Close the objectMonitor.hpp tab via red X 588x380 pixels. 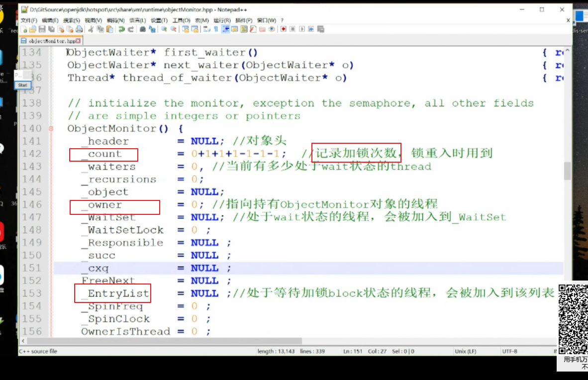point(78,41)
